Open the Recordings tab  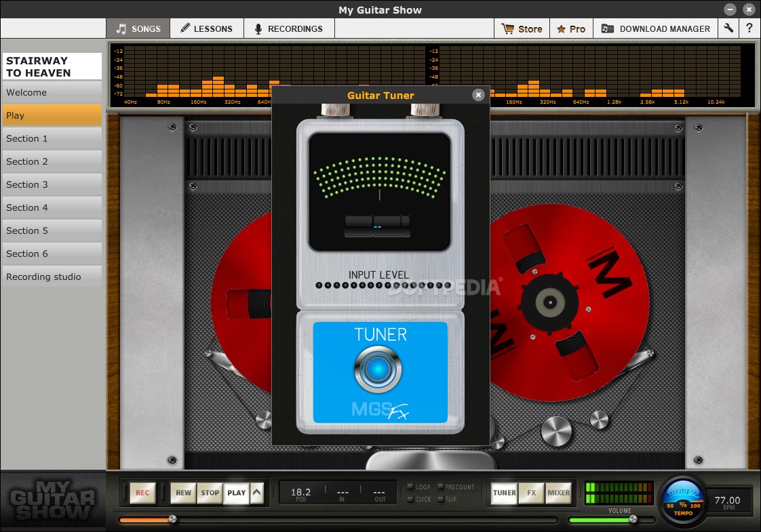point(289,28)
